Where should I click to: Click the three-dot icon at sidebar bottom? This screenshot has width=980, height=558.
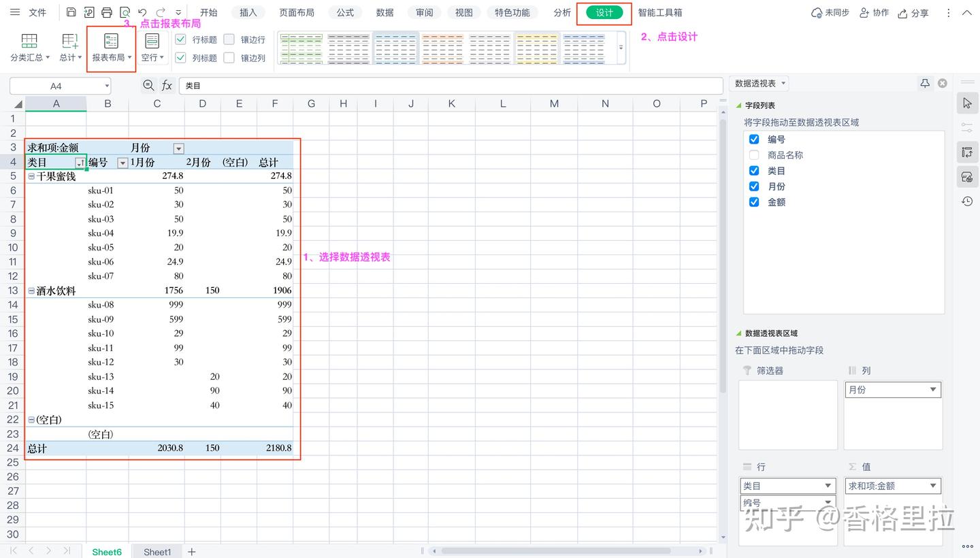tap(967, 546)
